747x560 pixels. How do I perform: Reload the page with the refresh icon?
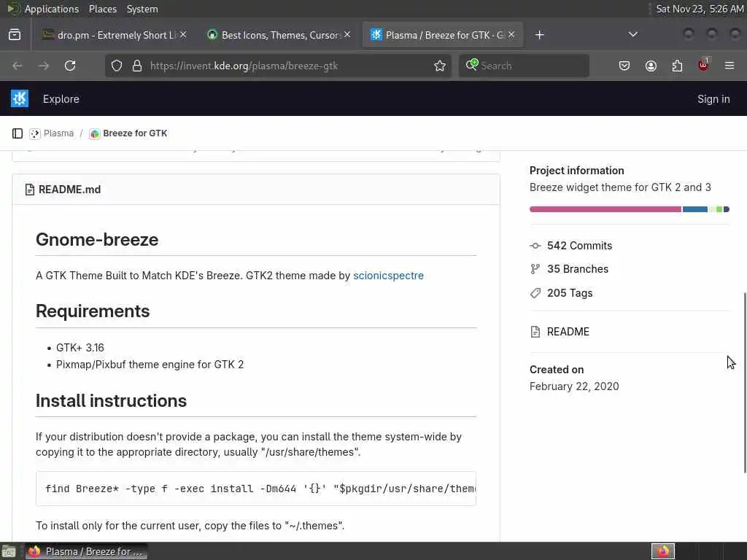[70, 66]
